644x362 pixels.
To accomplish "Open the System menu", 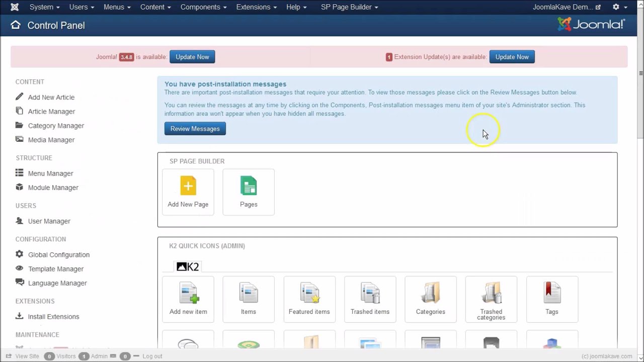I will [44, 7].
